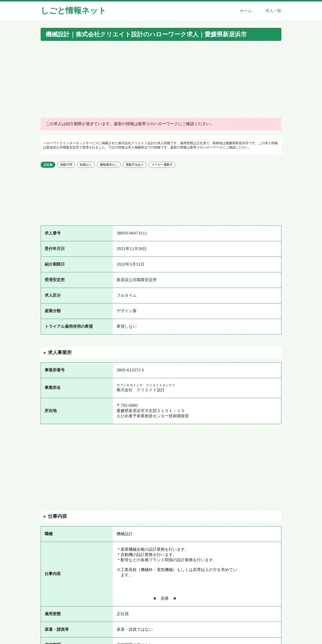Screen dimensions: 322x644
Task: Go to ホーム in the top navigation
Action: pos(246,11)
